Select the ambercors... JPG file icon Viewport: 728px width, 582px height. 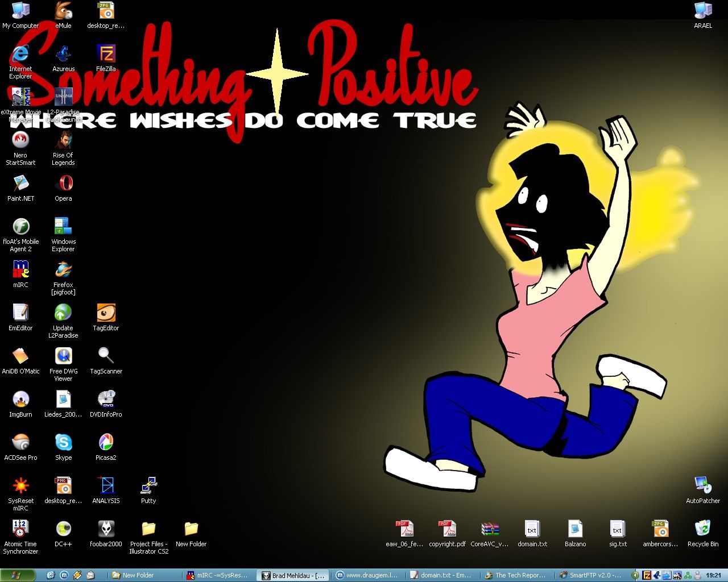tap(660, 533)
